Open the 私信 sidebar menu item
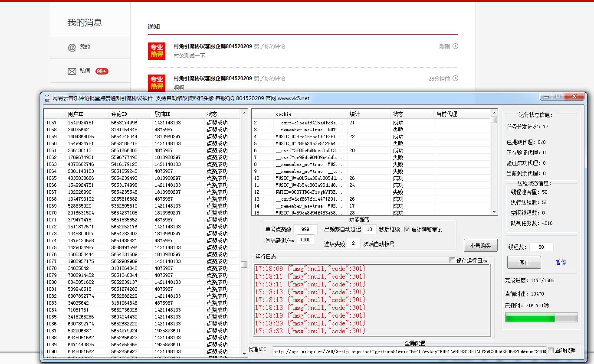This screenshot has height=364, width=594. [86, 71]
